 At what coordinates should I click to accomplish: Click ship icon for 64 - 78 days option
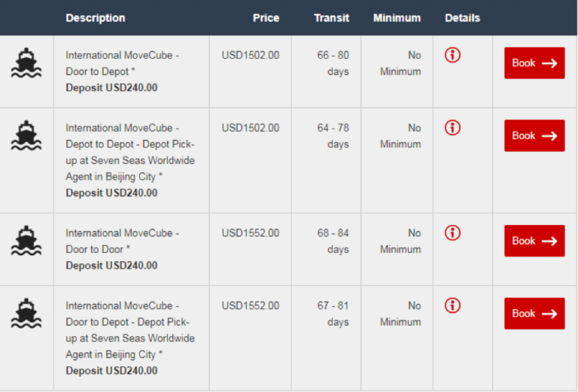point(26,136)
